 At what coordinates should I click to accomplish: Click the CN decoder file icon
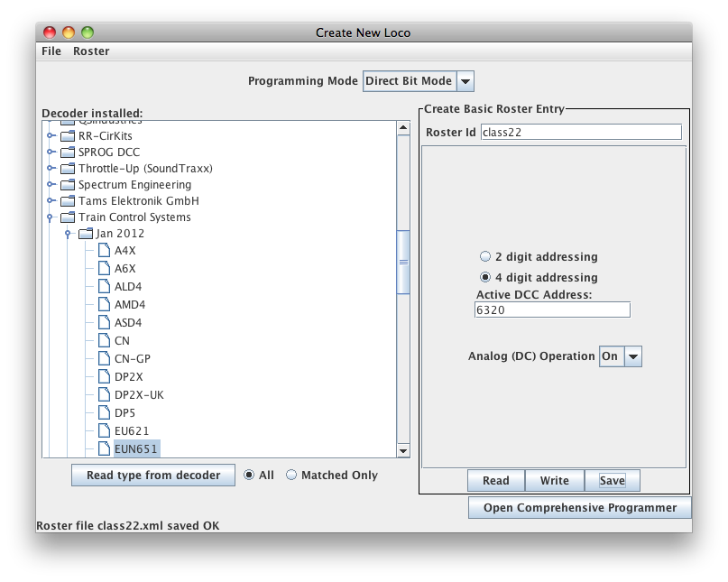click(105, 340)
